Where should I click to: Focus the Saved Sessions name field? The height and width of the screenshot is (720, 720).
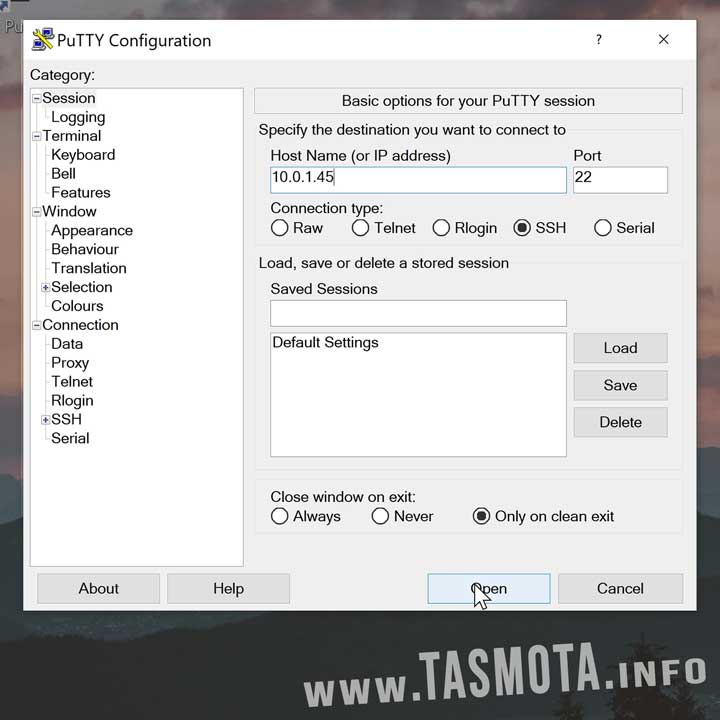click(x=418, y=313)
